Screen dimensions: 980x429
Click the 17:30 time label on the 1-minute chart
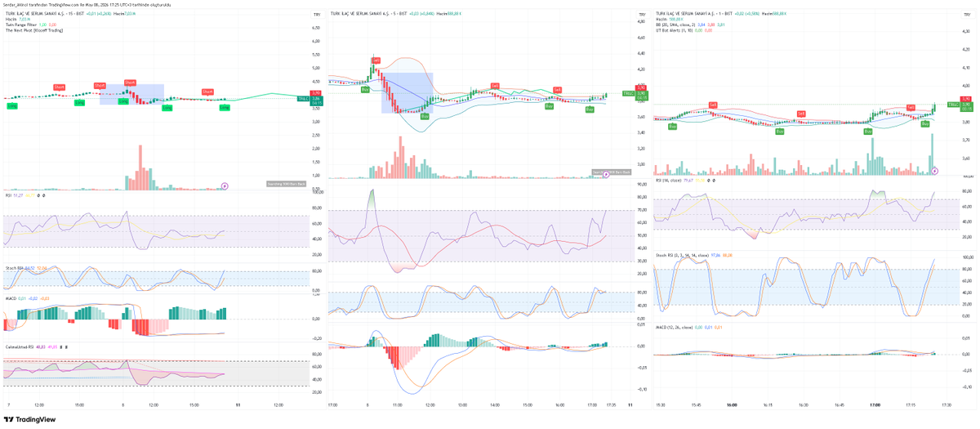946,404
